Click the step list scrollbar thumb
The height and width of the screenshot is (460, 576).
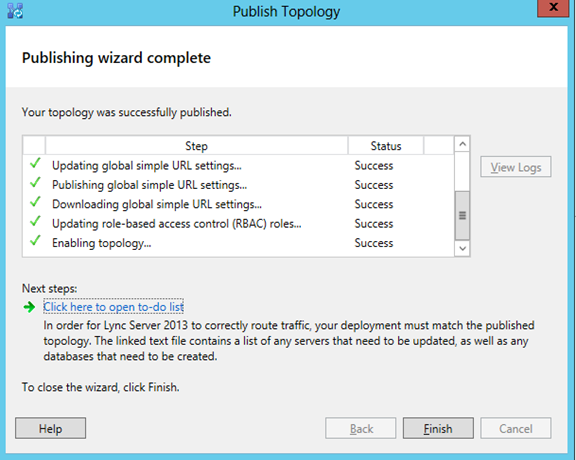[x=462, y=215]
